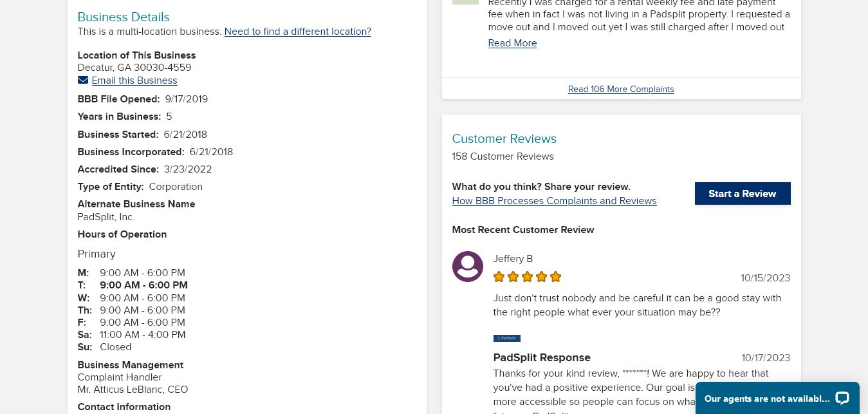Click the Customer Reviews heading
868x414 pixels.
coord(504,139)
